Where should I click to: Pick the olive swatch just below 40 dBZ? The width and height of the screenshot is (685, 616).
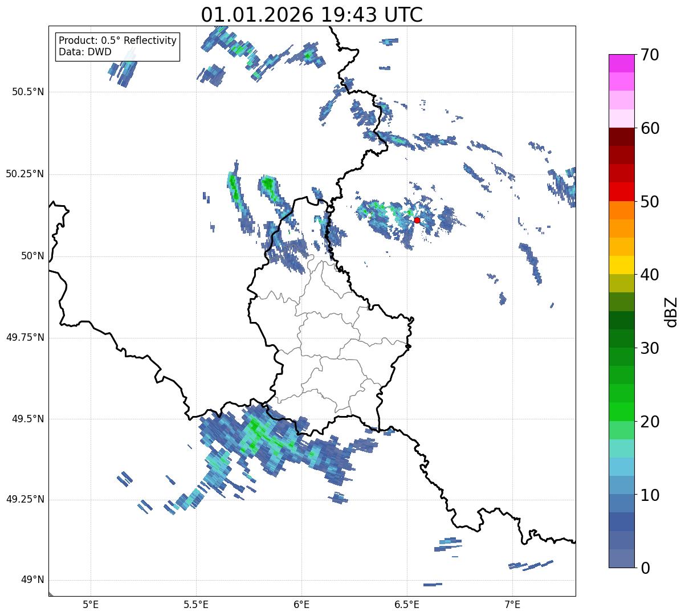(621, 283)
